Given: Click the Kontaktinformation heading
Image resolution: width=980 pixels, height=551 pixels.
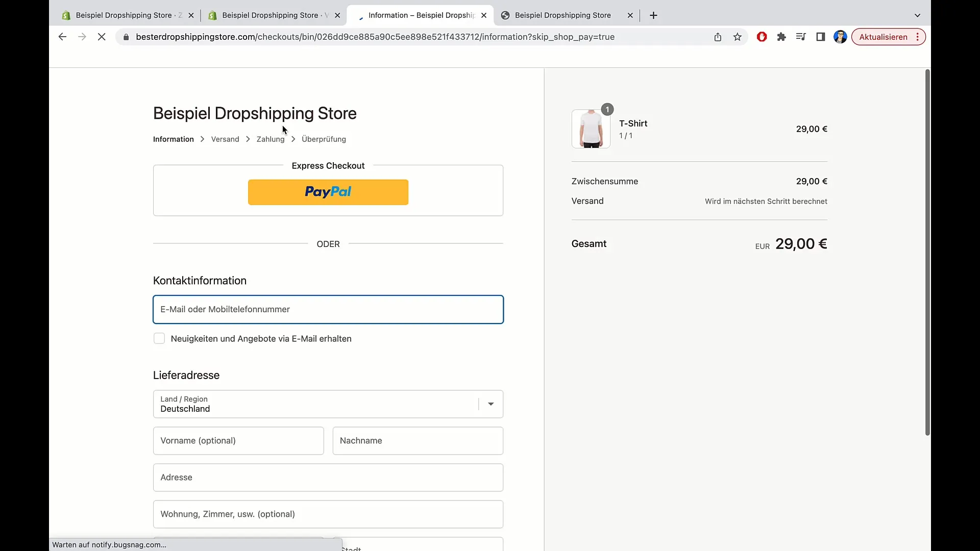Looking at the screenshot, I should click(200, 281).
